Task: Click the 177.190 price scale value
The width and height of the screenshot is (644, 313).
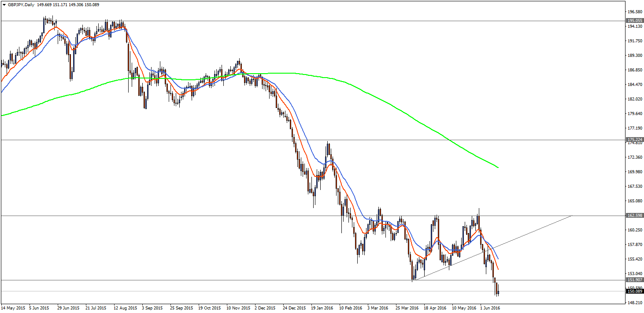Action: [635, 128]
